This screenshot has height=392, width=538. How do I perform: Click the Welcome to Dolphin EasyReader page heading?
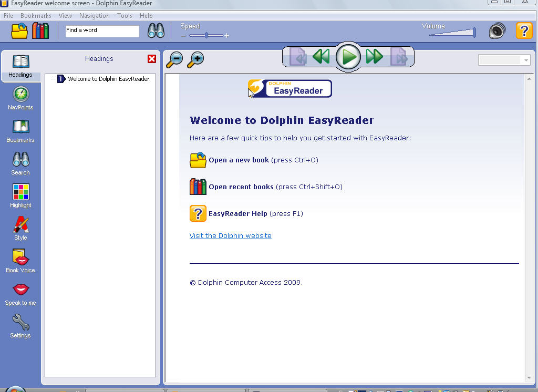point(282,120)
